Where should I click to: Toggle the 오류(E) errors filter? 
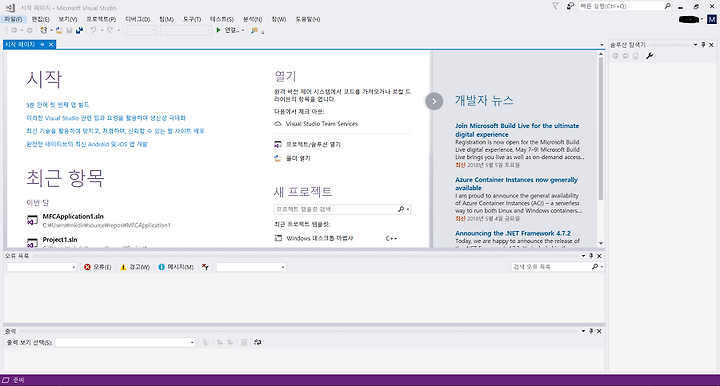pos(97,267)
